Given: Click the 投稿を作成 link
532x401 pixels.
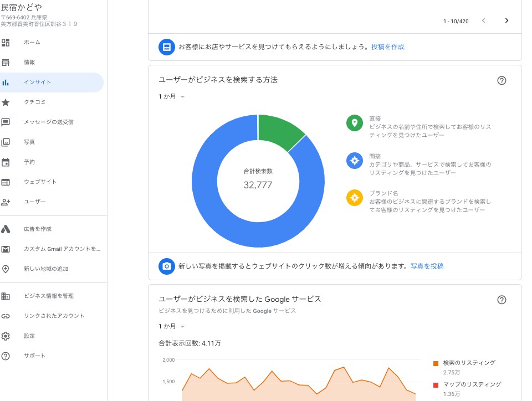Looking at the screenshot, I should coord(388,47).
